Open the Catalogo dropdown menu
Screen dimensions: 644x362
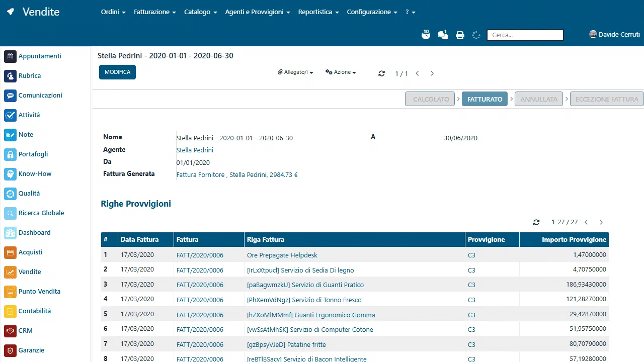201,12
